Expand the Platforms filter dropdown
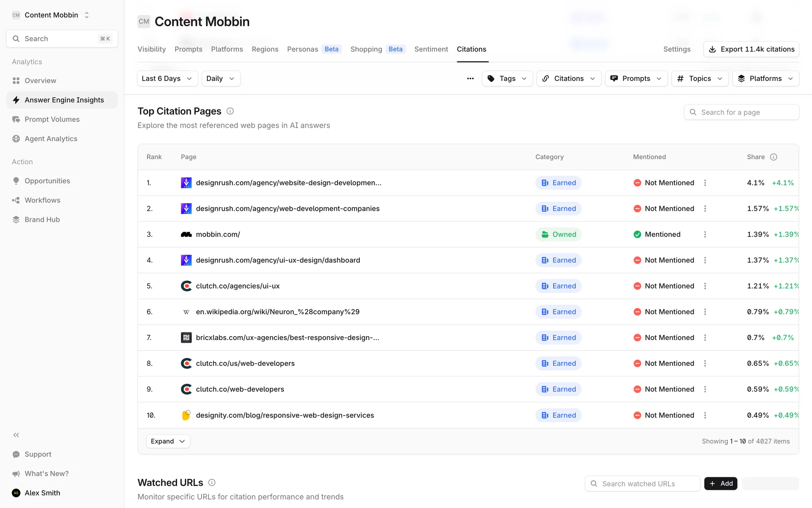The image size is (812, 508). 765,79
